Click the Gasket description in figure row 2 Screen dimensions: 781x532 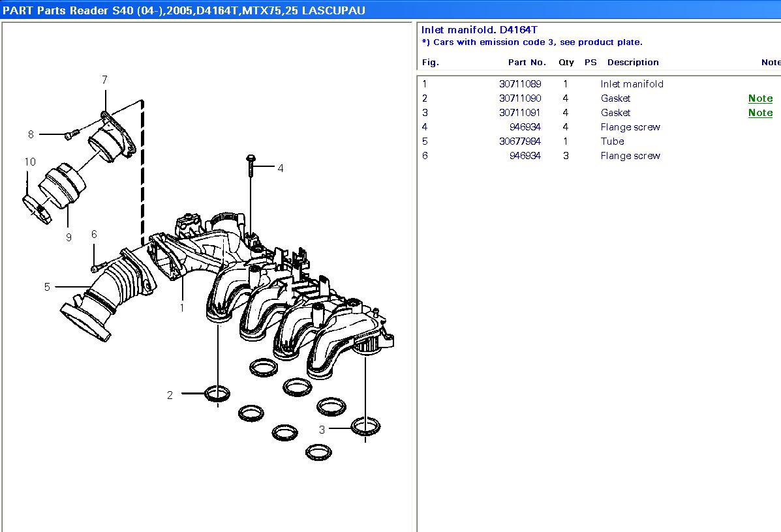[x=616, y=98]
